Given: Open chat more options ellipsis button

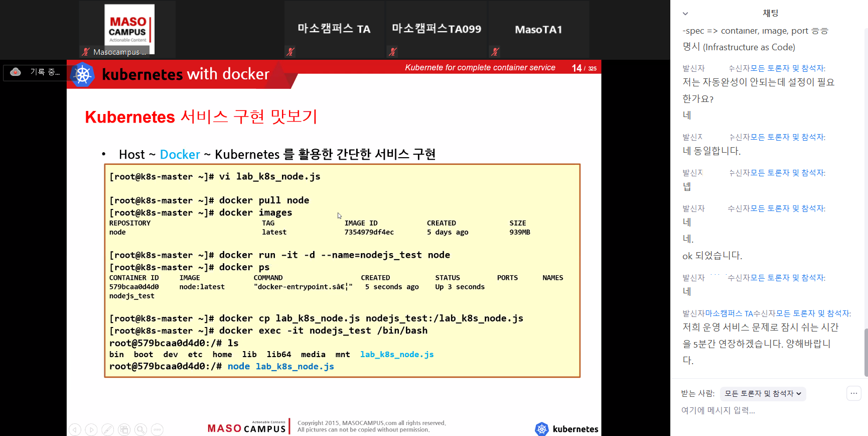Looking at the screenshot, I should coord(853,393).
